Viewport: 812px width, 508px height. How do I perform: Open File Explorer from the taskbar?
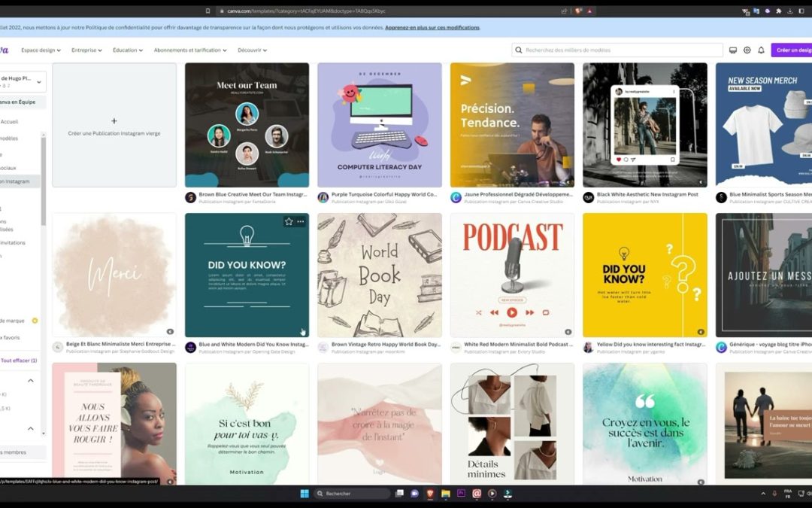point(445,494)
